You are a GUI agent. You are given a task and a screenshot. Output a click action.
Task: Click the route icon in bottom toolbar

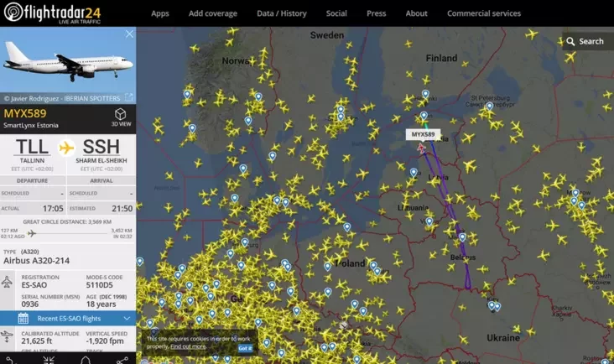pos(9,360)
